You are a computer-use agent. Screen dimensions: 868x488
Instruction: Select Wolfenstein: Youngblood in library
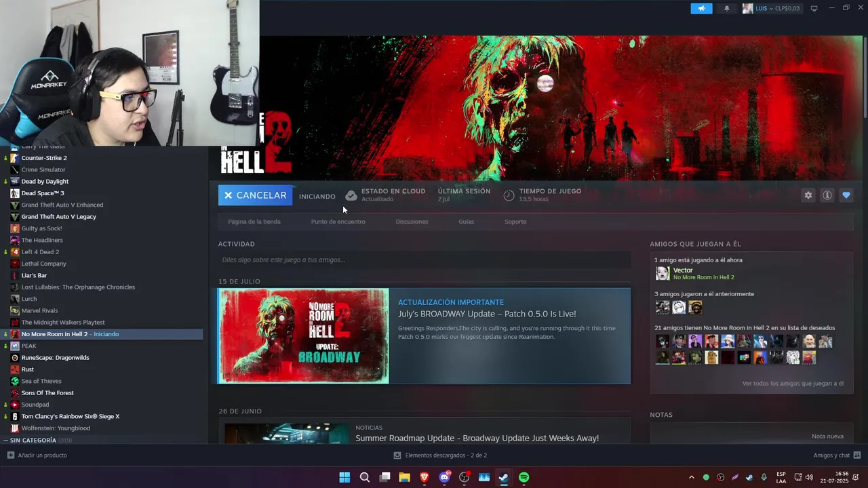[56, 428]
